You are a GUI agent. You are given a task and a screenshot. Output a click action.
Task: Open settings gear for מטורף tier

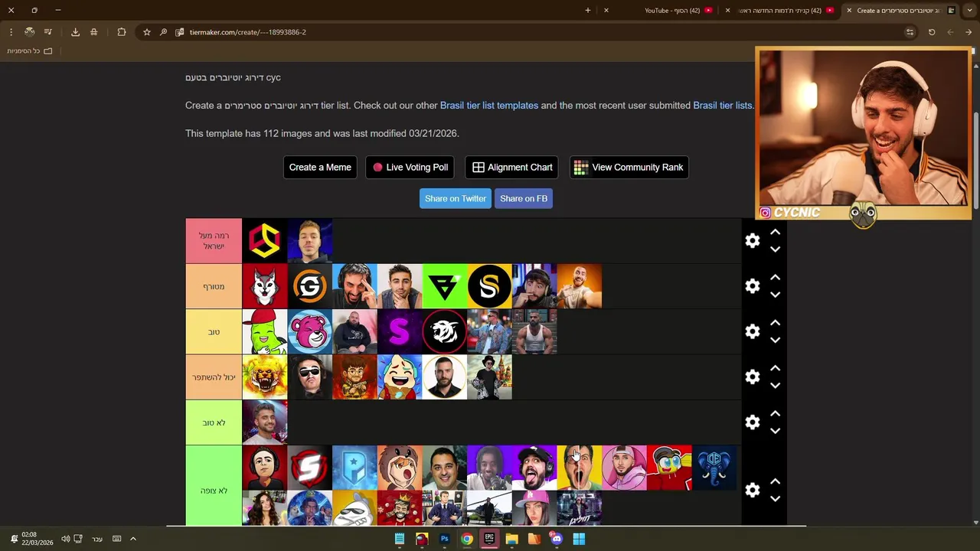pyautogui.click(x=753, y=285)
